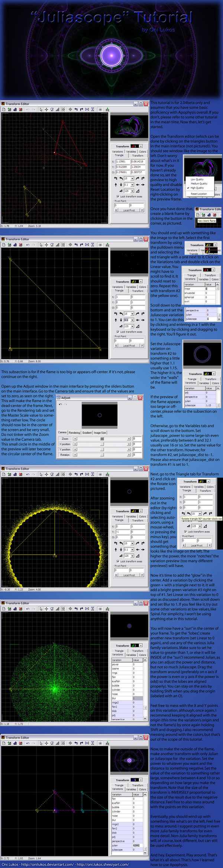223x868 pixels.
Task: Click Remove transform icon in Transform 5 editor
Action: pyautogui.click(x=20, y=743)
